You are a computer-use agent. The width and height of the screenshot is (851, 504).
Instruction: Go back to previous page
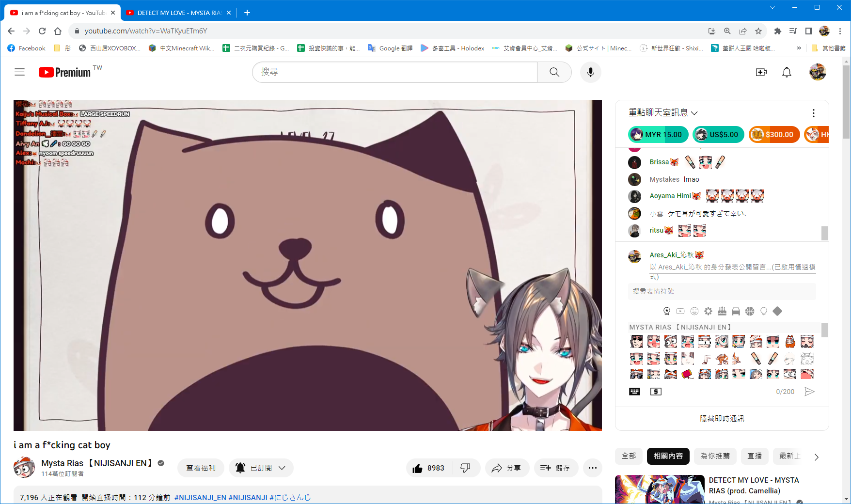coord(11,31)
